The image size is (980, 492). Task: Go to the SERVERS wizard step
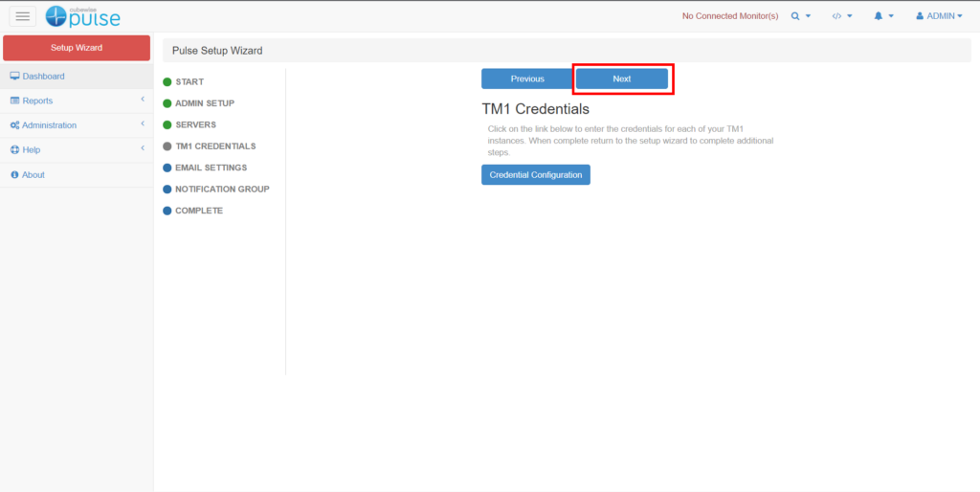pyautogui.click(x=195, y=125)
